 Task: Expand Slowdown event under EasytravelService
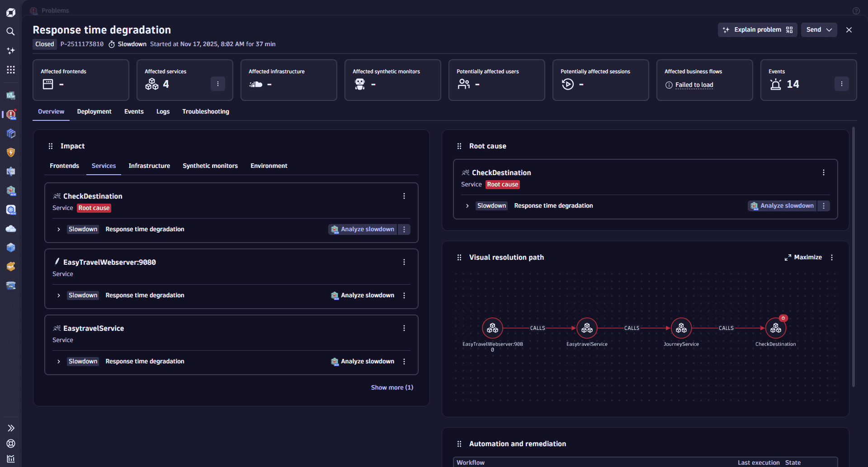(59, 362)
